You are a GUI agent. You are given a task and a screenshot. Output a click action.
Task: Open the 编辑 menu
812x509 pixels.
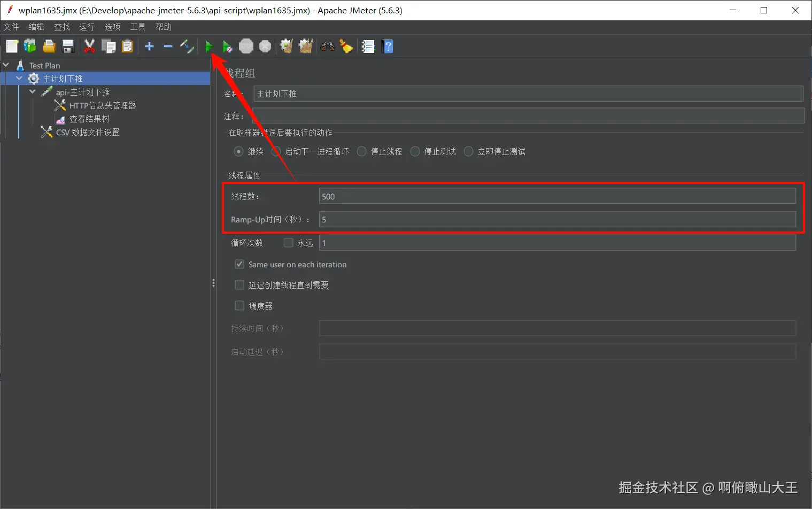36,27
